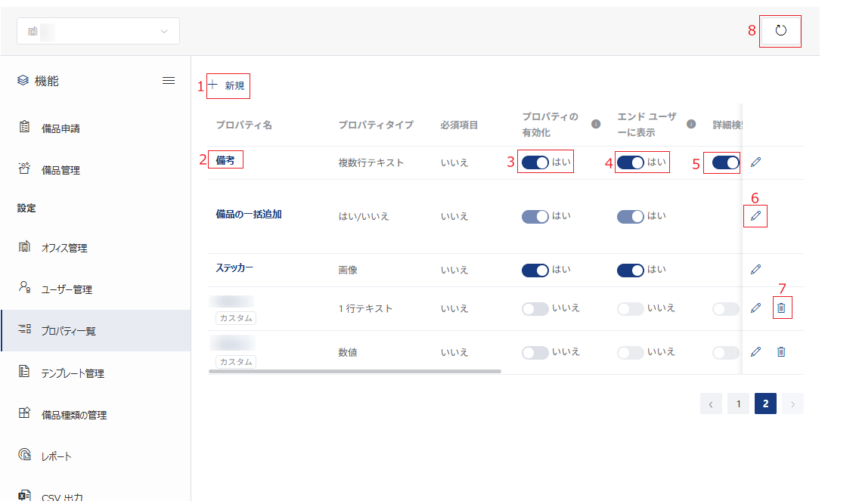This screenshot has width=856, height=504.
Task: Enable エンドユーザーに表示 for the 1行テキスト row
Action: click(x=631, y=309)
